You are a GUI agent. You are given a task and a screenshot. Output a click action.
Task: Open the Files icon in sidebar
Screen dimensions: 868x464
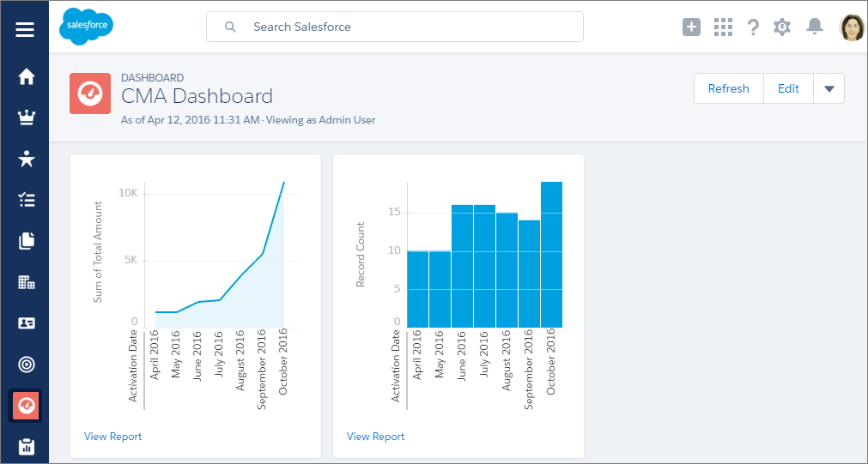coord(26,241)
